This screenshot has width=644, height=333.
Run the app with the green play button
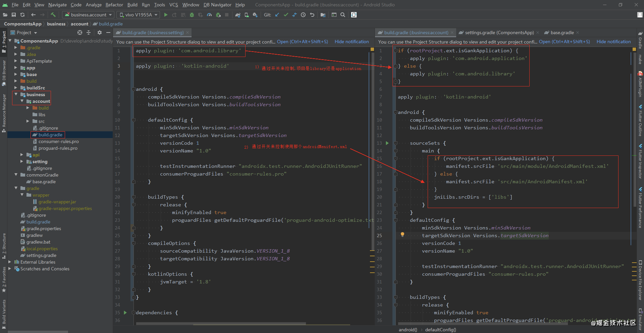[166, 15]
